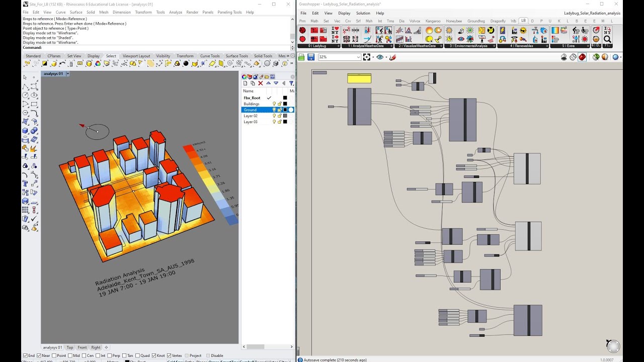Viewport: 644px width, 362px height.
Task: Enable Cen osnap checkbox
Action: (x=84, y=355)
